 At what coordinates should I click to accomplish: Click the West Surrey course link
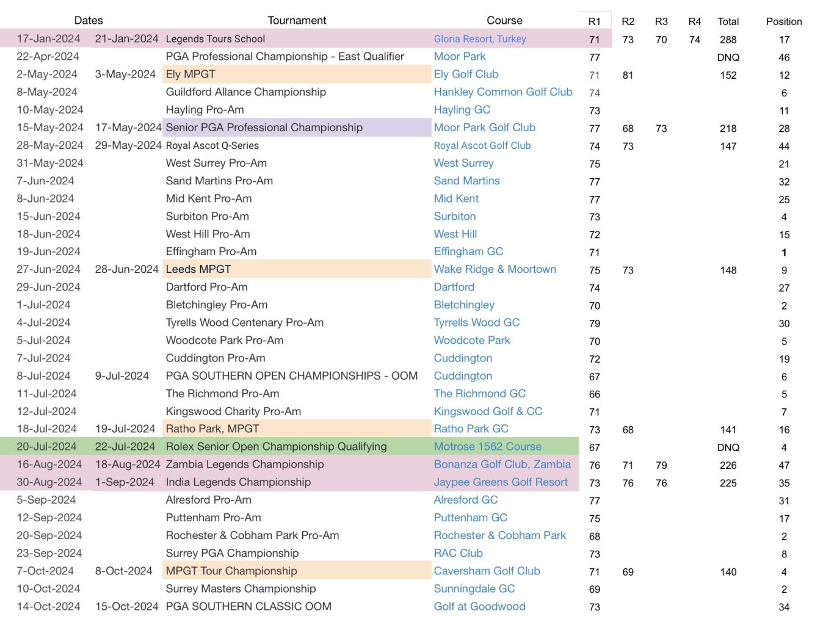click(x=464, y=163)
